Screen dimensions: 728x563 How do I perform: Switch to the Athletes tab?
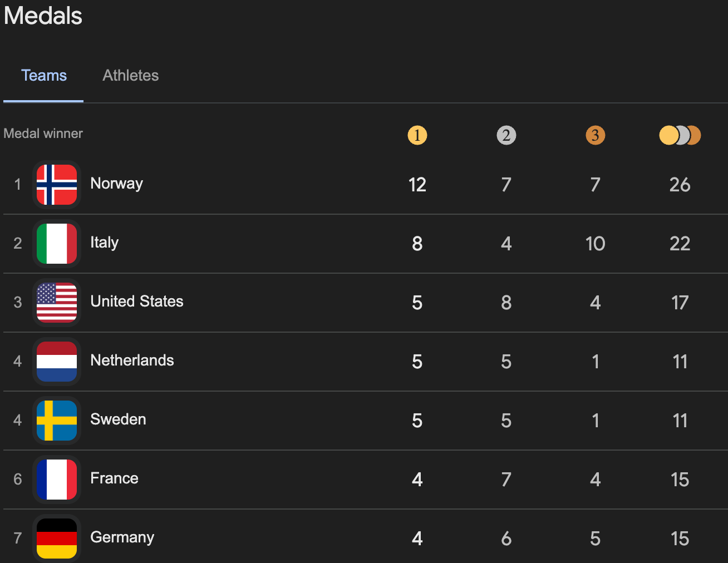pos(131,76)
